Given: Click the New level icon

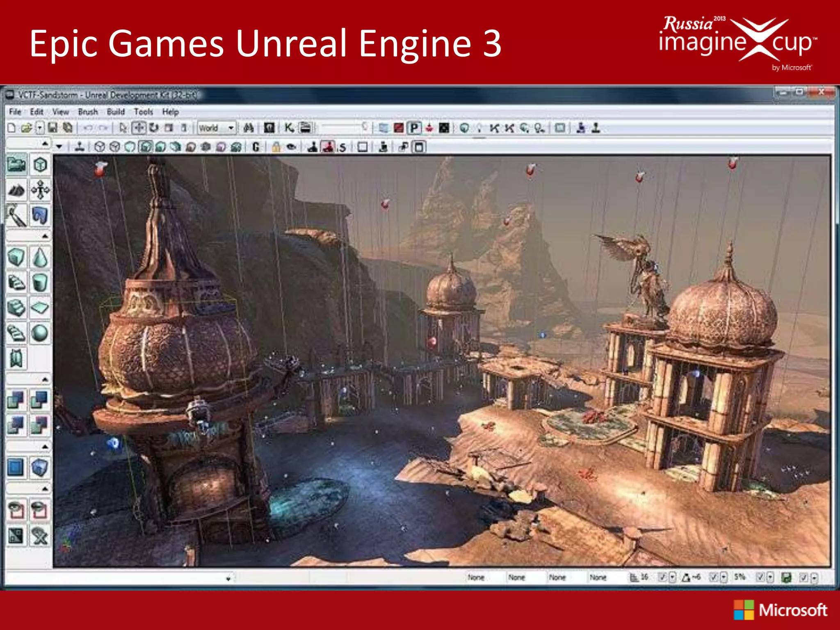Looking at the screenshot, I should coord(12,128).
